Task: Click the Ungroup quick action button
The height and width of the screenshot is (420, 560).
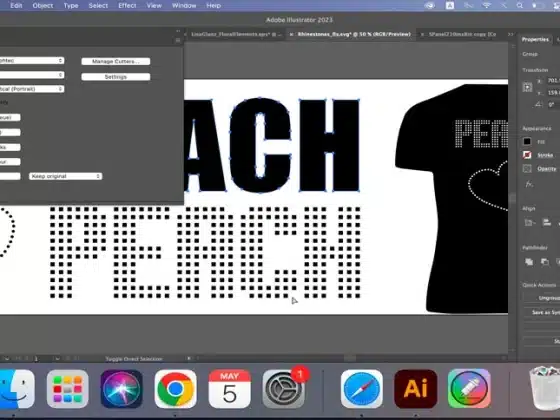Action: (541, 298)
